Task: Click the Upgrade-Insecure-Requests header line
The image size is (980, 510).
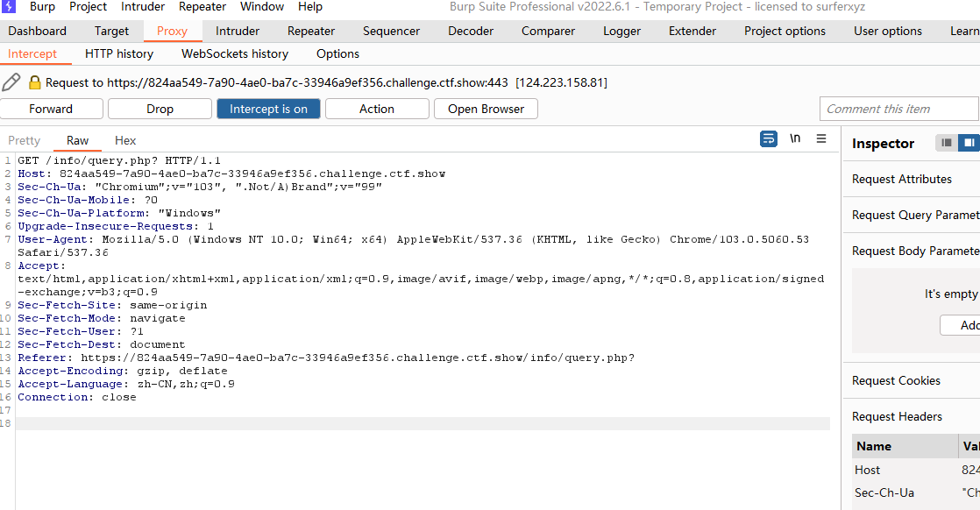Action: point(116,226)
